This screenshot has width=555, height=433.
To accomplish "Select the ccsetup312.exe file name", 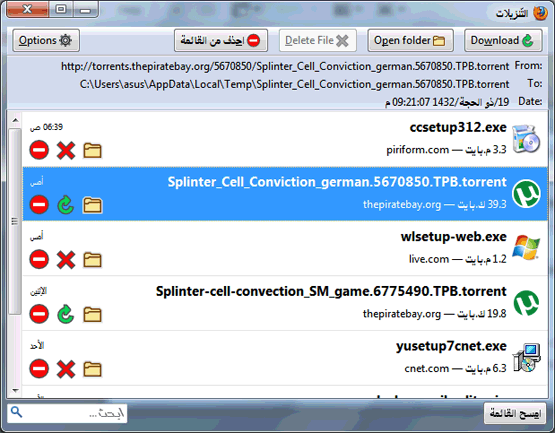I will coord(458,127).
